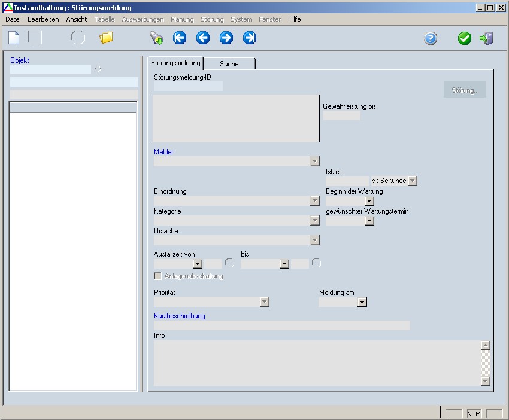
Task: Click the Info box scroll down arrow
Action: click(486, 381)
